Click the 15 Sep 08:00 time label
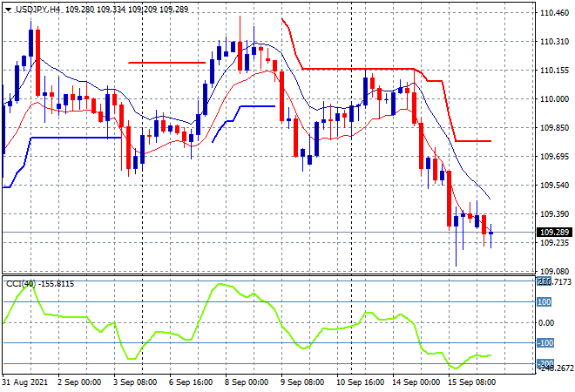This screenshot has height=392, width=575. 471,382
